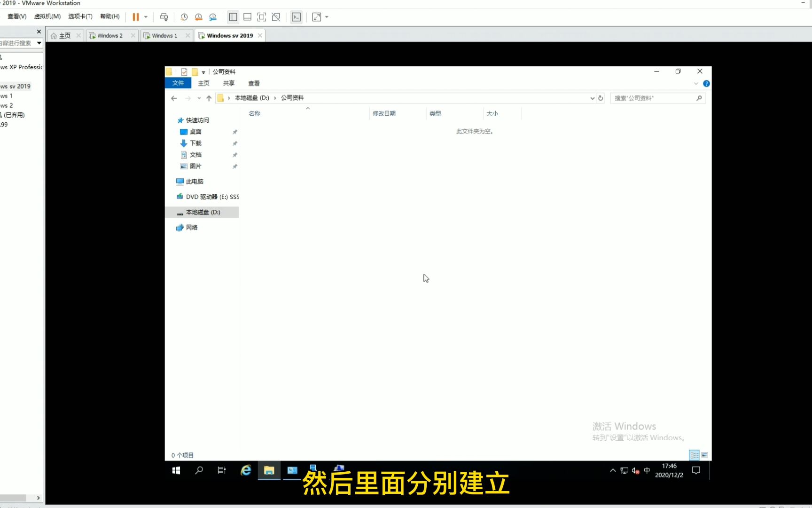The height and width of the screenshot is (508, 812).
Task: Send Ctrl+Alt+Del to the virtual machine
Action: (x=164, y=17)
